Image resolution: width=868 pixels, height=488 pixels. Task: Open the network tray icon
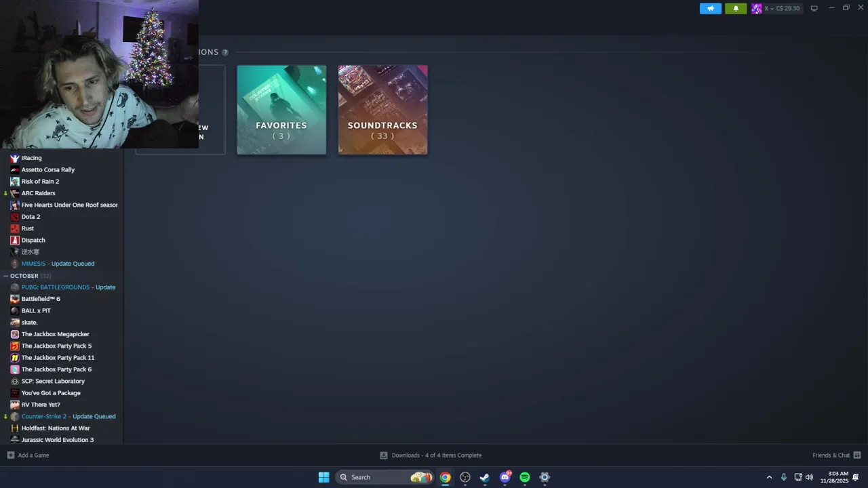click(x=798, y=477)
